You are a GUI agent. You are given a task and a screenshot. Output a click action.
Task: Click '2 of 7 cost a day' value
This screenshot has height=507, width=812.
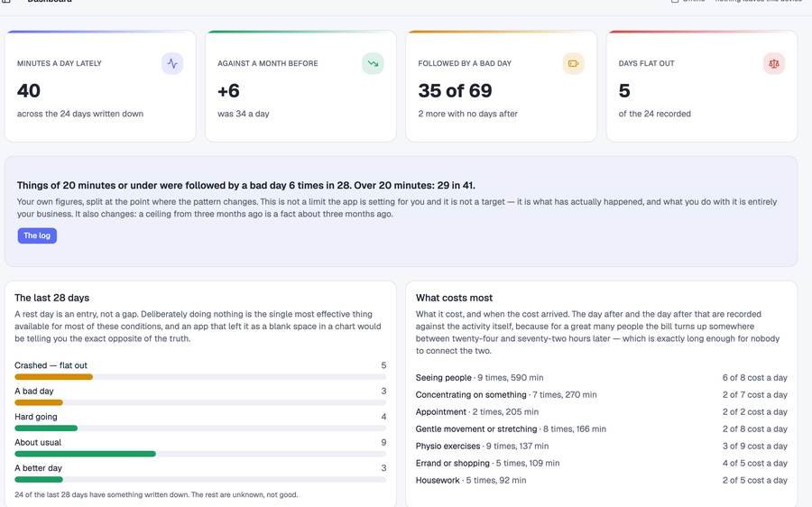[x=755, y=394]
